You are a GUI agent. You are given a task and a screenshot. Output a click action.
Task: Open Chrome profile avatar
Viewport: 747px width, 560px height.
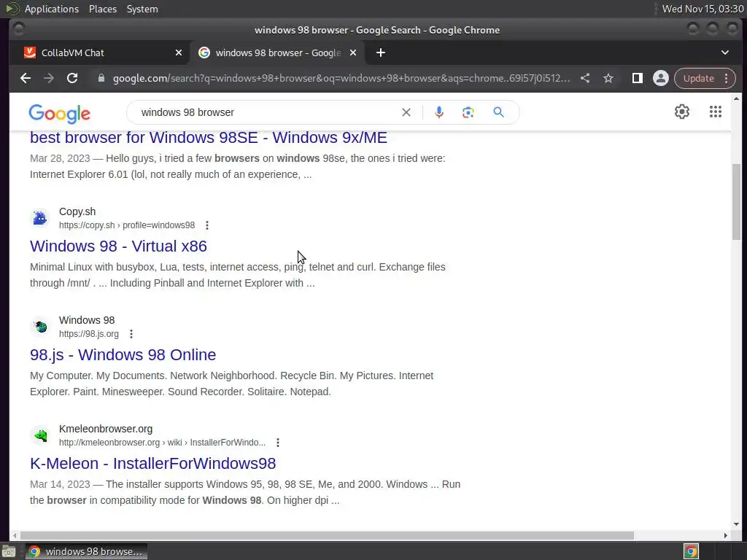[661, 78]
